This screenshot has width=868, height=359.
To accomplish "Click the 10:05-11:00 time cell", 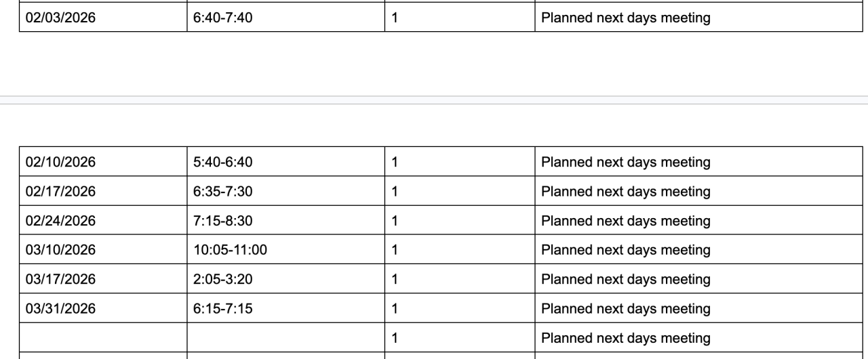I will coord(231,250).
